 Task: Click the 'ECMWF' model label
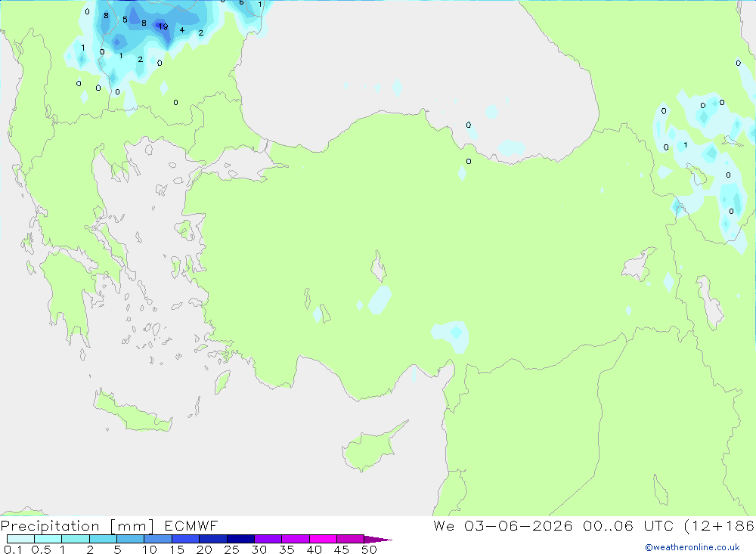click(x=191, y=525)
